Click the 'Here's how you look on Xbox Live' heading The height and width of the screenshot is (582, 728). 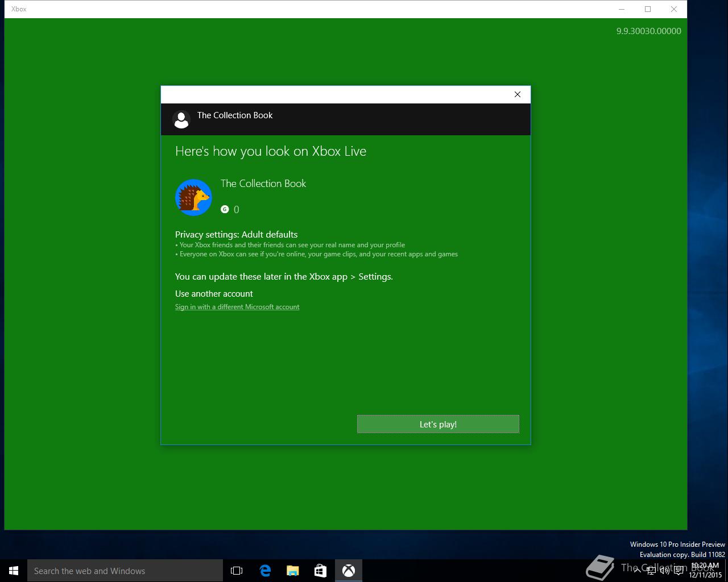[x=271, y=151]
